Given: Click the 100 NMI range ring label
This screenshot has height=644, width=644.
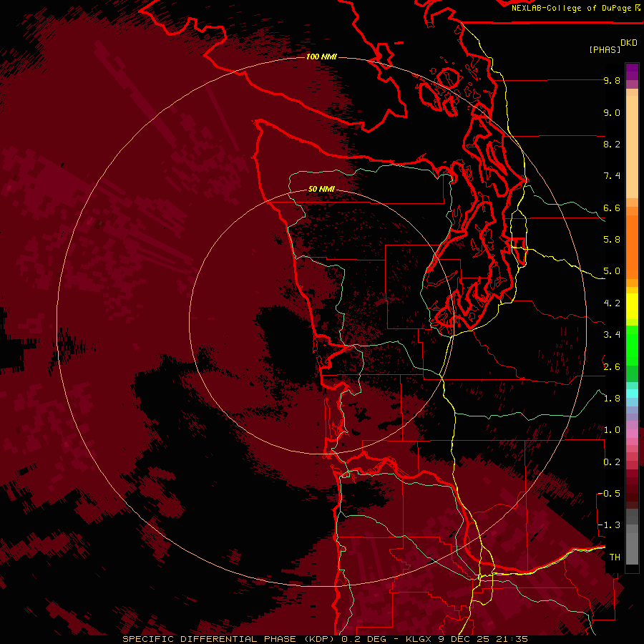Looking at the screenshot, I should click(x=321, y=57).
